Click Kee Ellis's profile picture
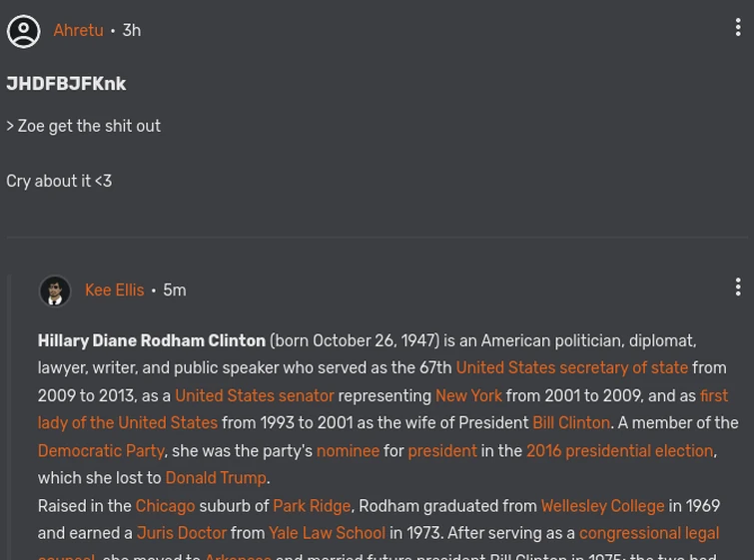The image size is (754, 560). click(55, 290)
